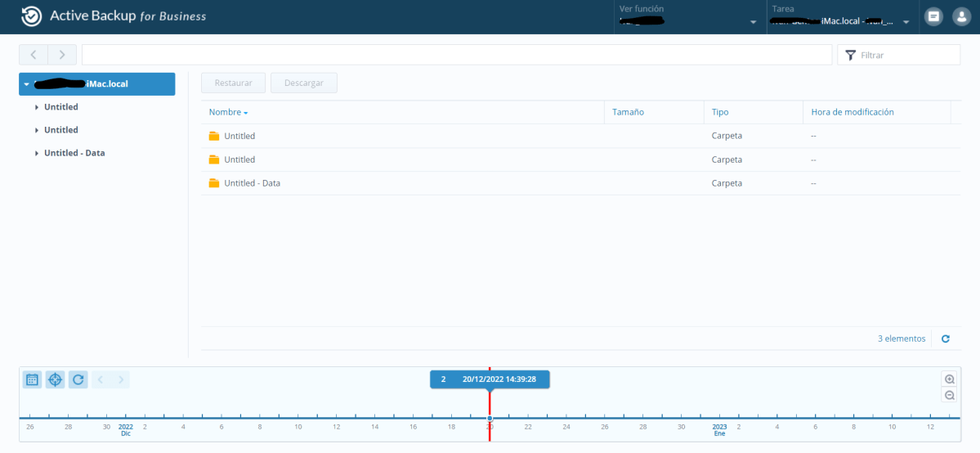Click the Descargar button

(x=304, y=83)
